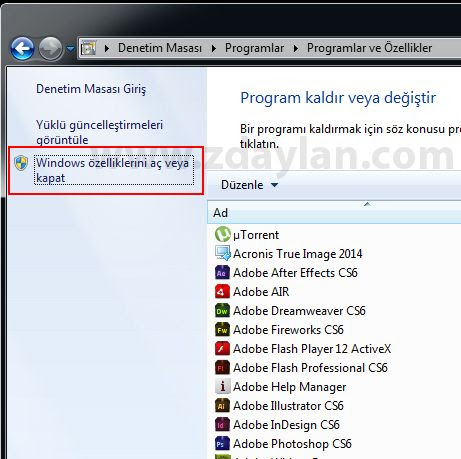Open the Denetim Masası Giriş link
461x459 pixels.
[91, 89]
